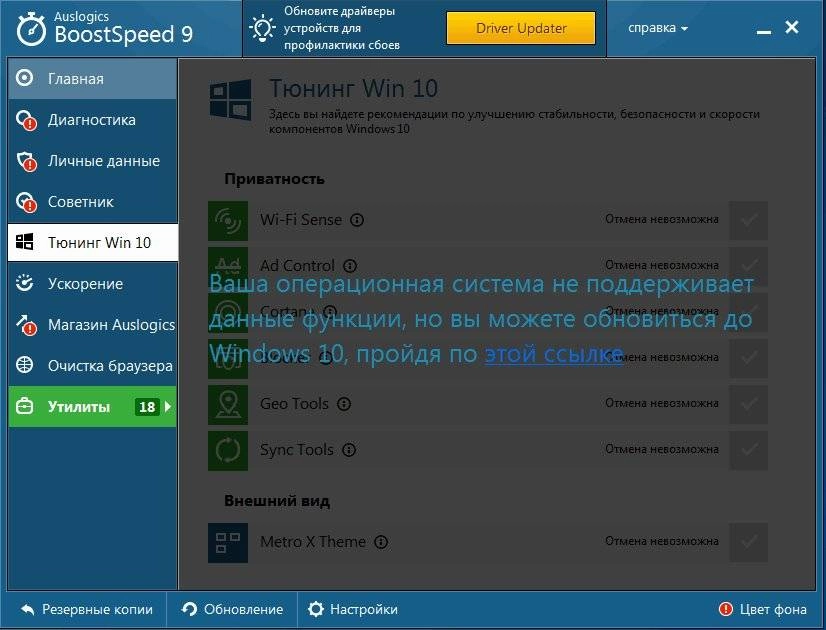
Task: Click the light bulb tip icon
Action: [262, 28]
